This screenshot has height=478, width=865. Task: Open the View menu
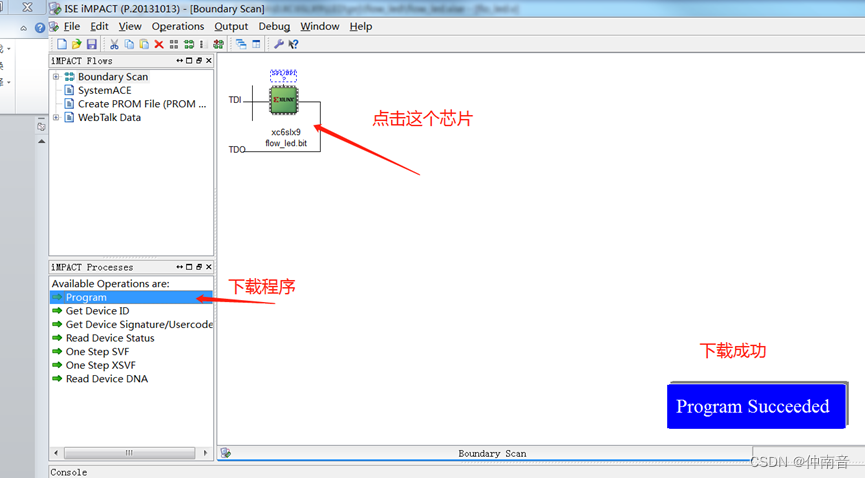[130, 26]
